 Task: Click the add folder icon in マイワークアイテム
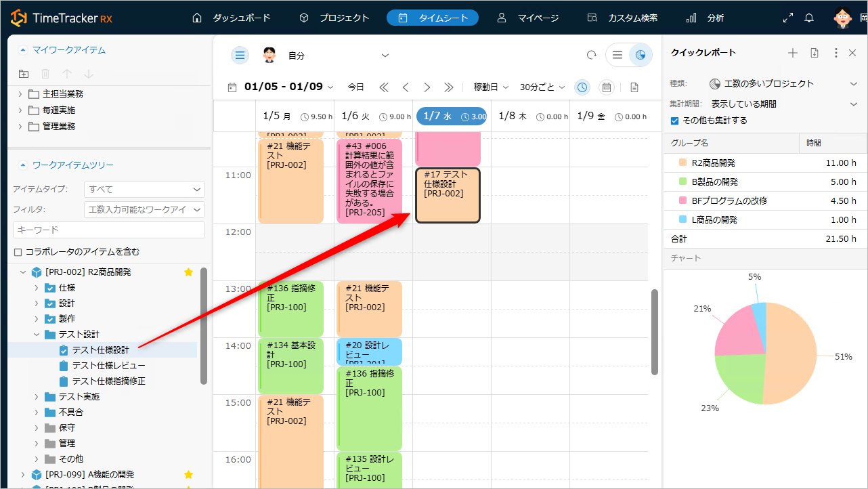[24, 74]
